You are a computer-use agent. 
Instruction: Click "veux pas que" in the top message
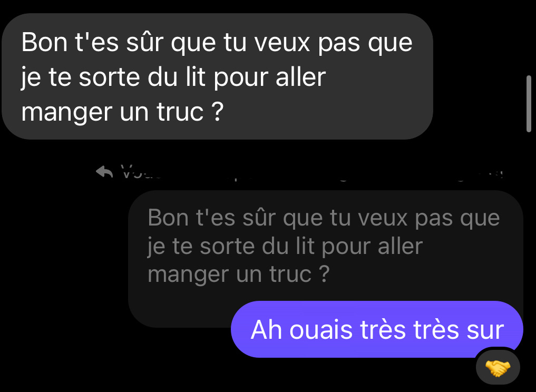click(334, 43)
